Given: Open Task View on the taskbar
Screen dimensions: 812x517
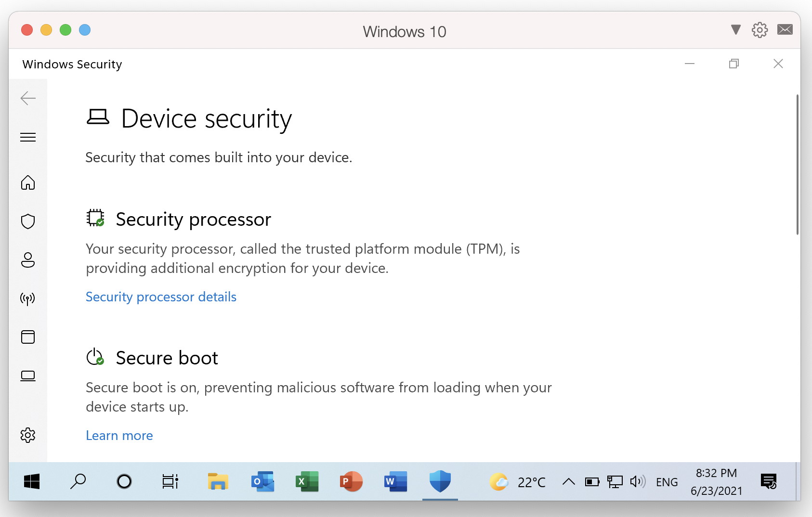Looking at the screenshot, I should [x=170, y=481].
